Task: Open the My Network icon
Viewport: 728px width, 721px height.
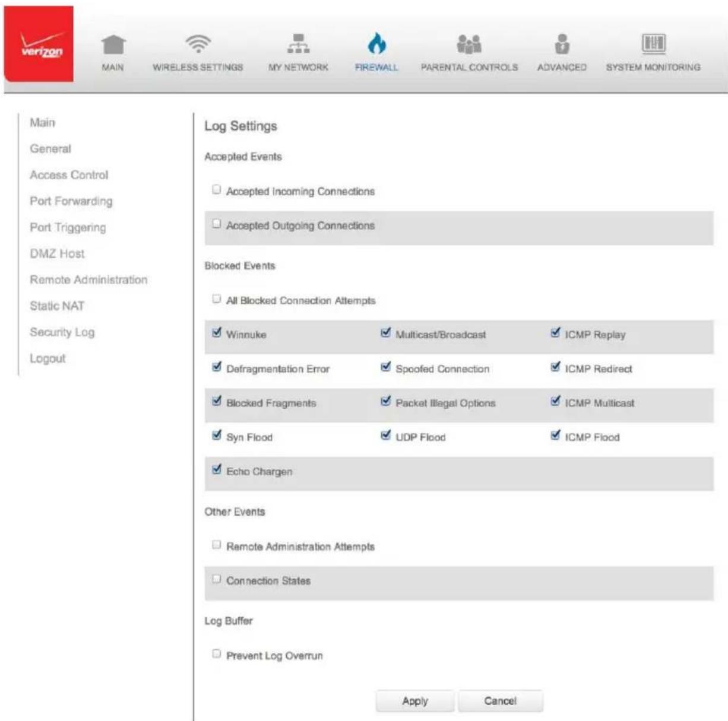Action: point(298,44)
